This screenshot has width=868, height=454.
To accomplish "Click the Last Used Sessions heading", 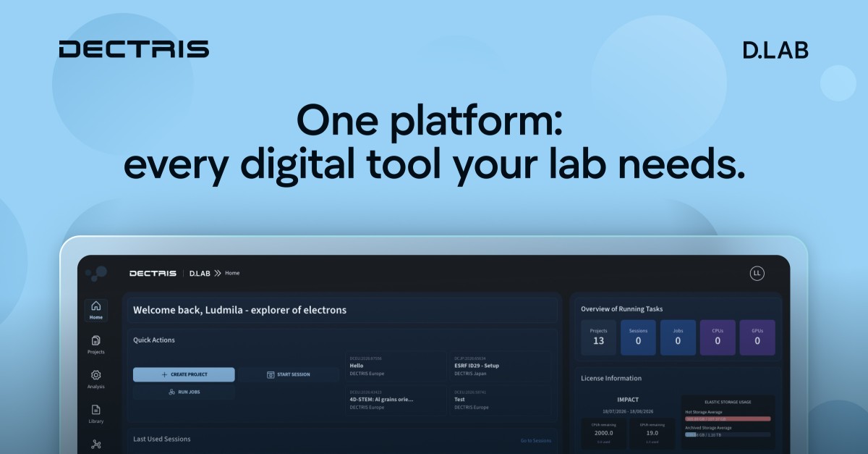I will tap(162, 439).
